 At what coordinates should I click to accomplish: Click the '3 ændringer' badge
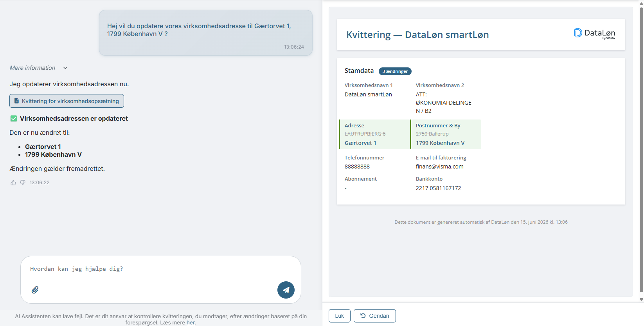coord(395,71)
